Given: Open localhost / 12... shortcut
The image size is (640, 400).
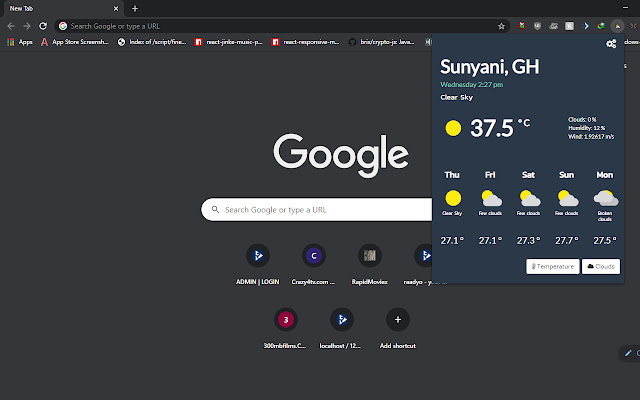Looking at the screenshot, I should click(342, 328).
